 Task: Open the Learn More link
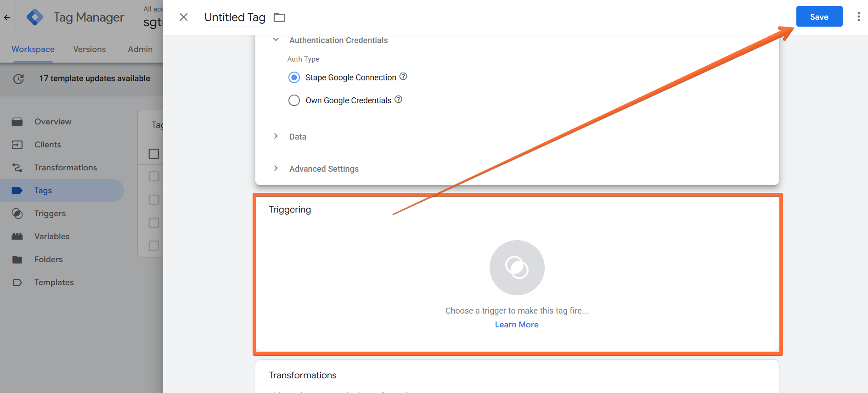coord(517,325)
